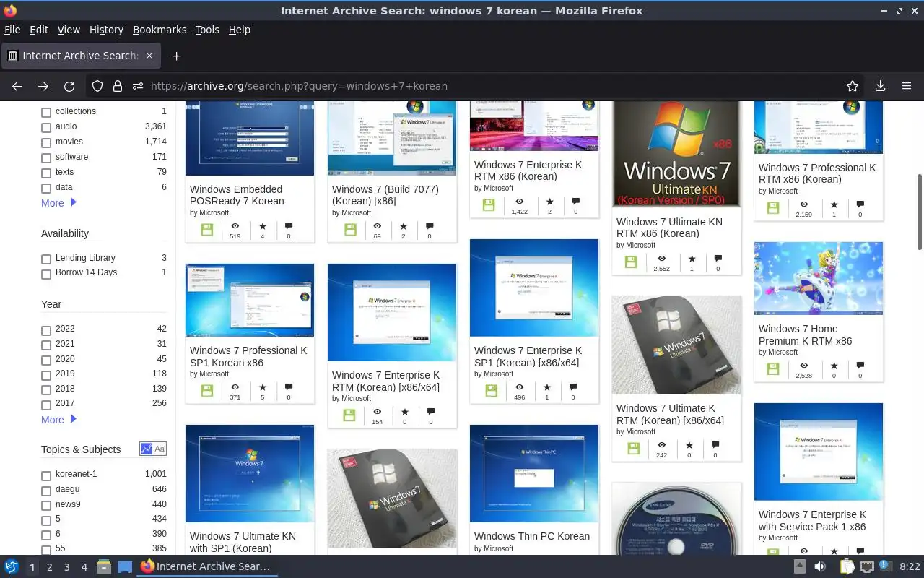Click software icon under Windows 7 Professional K RTM x86
This screenshot has height=578, width=924.
point(773,207)
